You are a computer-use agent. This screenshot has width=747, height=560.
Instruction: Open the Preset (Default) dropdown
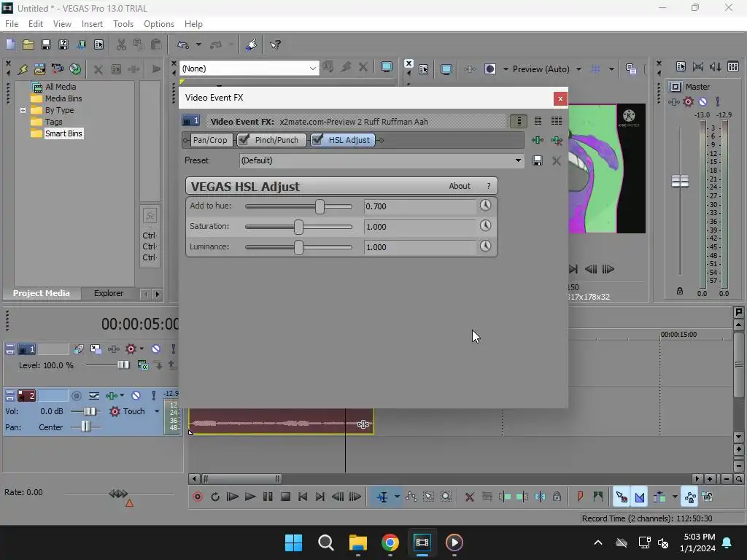point(518,160)
